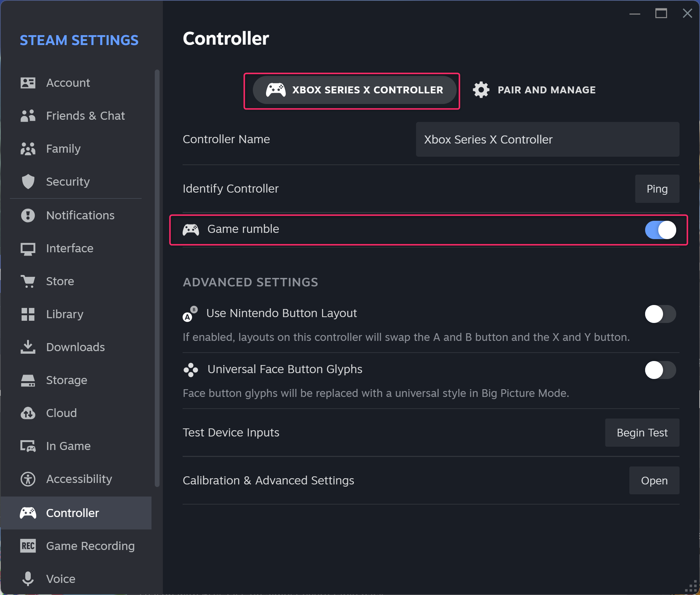
Task: Click the Family group icon
Action: pyautogui.click(x=28, y=149)
